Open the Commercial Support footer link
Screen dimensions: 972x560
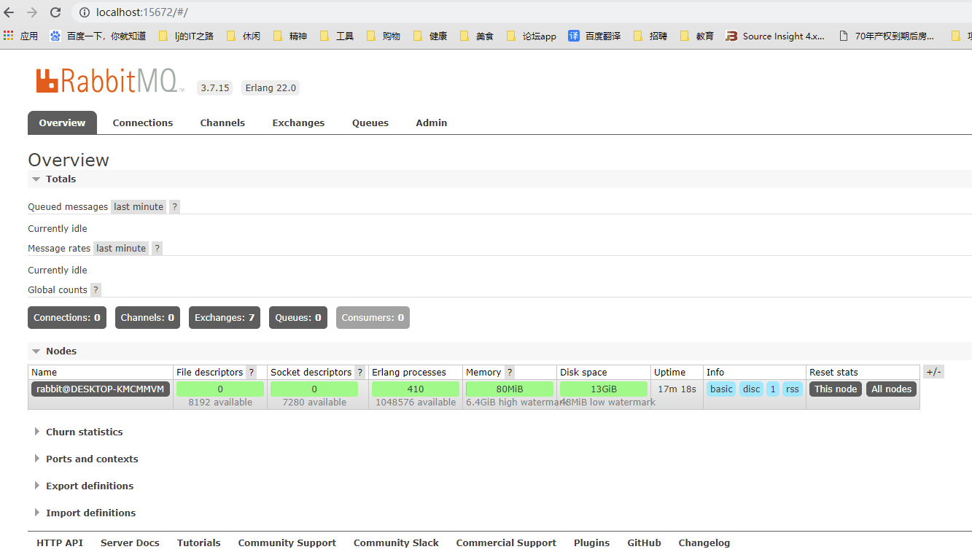[506, 543]
